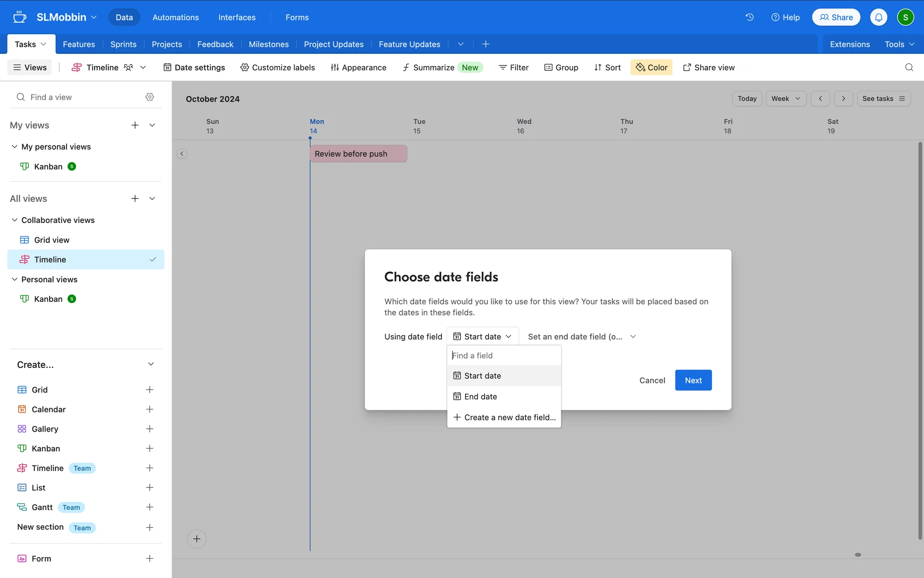Go to next week arrow

pyautogui.click(x=843, y=99)
